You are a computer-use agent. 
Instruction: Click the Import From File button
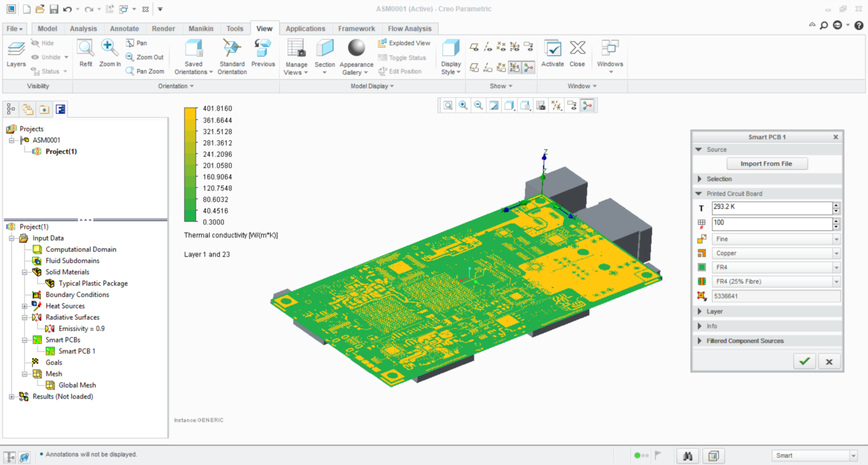pos(767,163)
